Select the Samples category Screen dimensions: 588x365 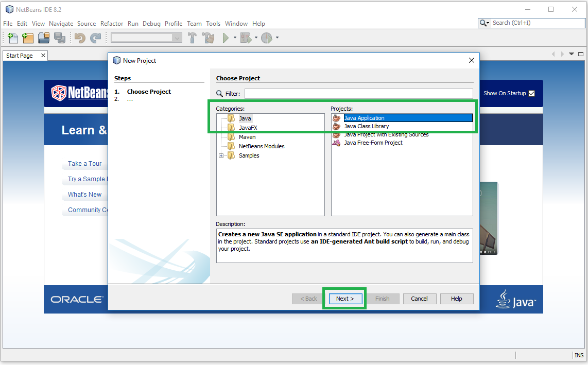(249, 155)
